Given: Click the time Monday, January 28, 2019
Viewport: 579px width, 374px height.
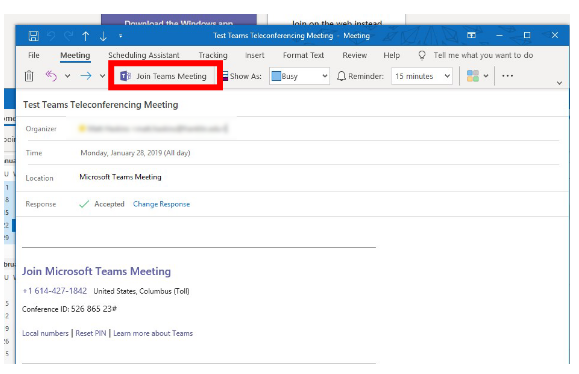Looking at the screenshot, I should click(x=135, y=153).
